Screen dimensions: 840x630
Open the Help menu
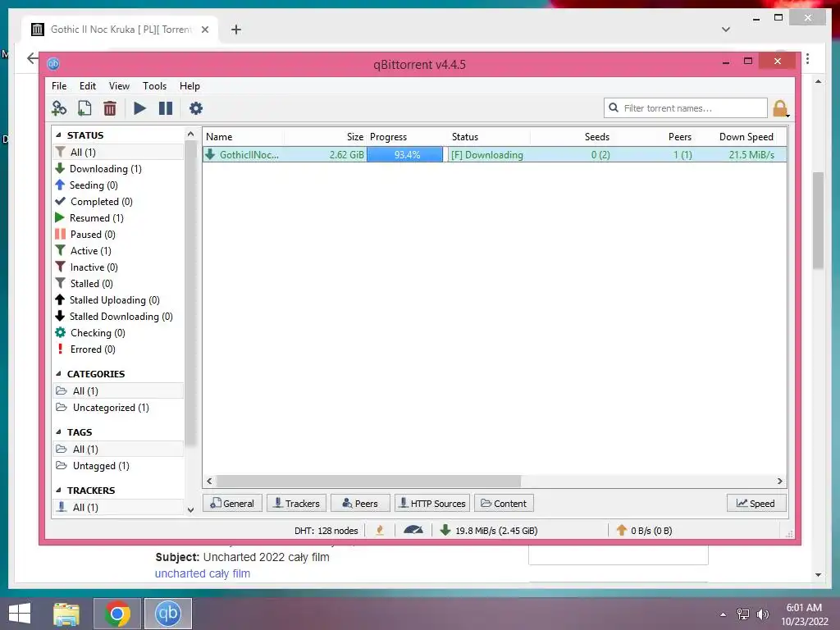pyautogui.click(x=189, y=85)
